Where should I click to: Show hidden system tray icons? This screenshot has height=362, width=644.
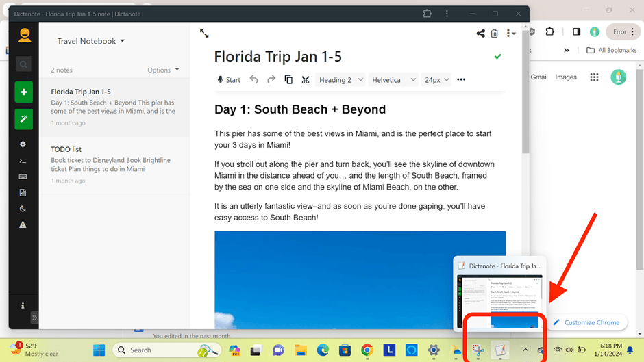click(x=525, y=350)
